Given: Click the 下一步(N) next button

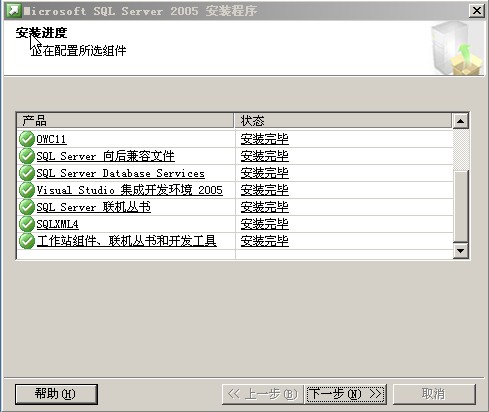Looking at the screenshot, I should click(x=345, y=394).
